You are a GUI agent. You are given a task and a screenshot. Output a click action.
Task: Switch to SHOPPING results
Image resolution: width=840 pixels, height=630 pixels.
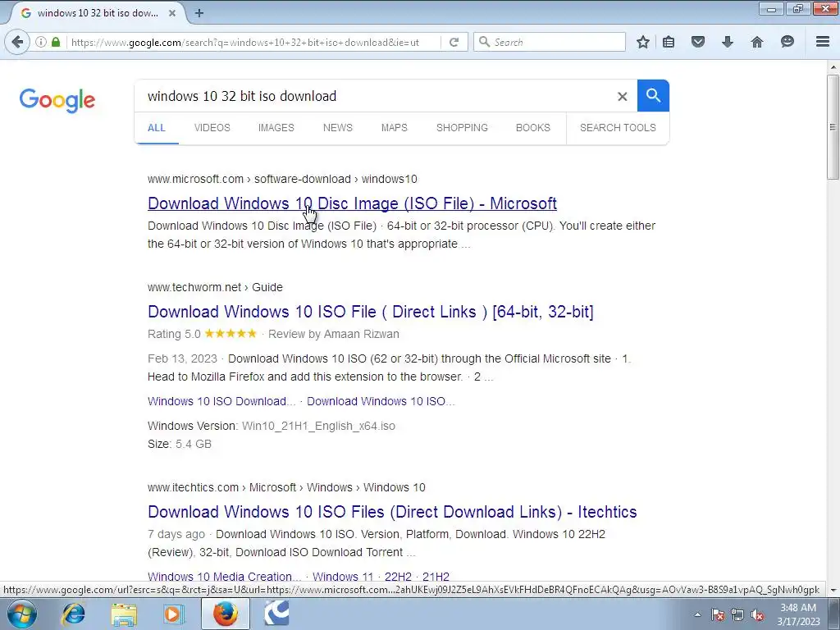click(462, 127)
